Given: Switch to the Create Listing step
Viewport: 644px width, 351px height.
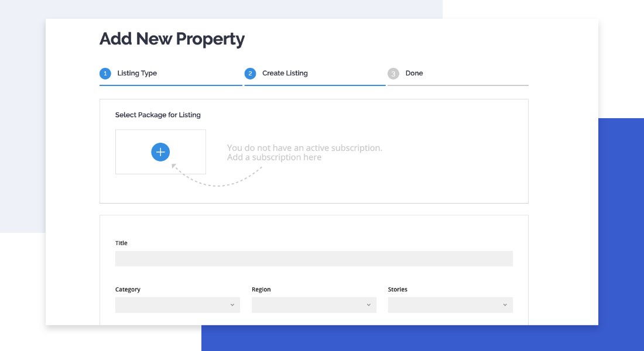Looking at the screenshot, I should 285,74.
